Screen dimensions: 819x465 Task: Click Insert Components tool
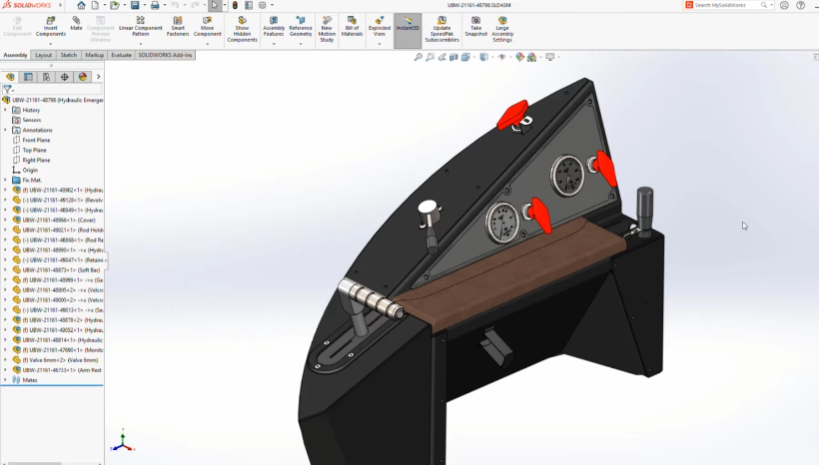tap(51, 27)
